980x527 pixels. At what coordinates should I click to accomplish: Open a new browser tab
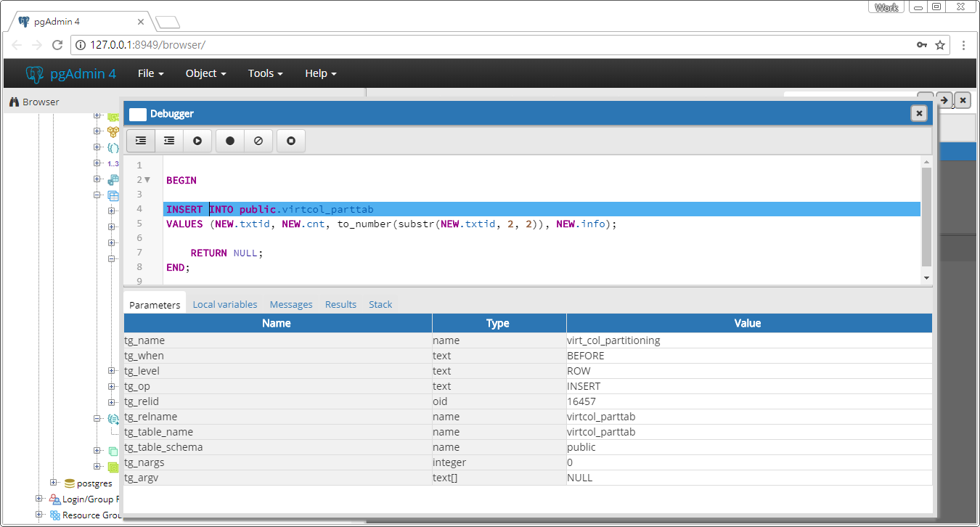coord(167,22)
